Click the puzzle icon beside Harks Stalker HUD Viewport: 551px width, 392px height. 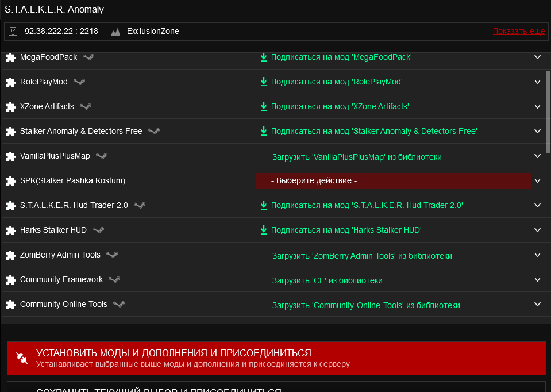pyautogui.click(x=11, y=230)
